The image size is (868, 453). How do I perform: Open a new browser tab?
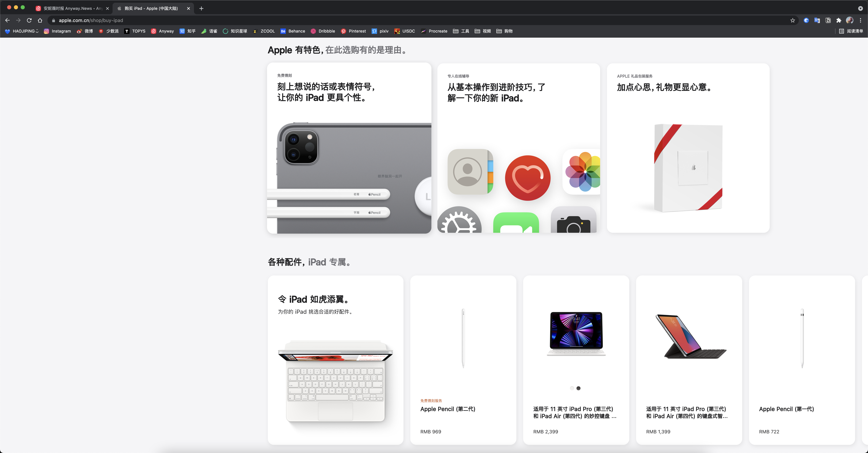(x=201, y=8)
